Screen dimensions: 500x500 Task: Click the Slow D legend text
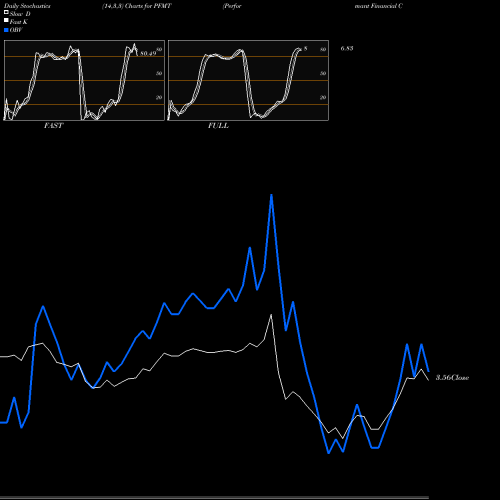pyautogui.click(x=20, y=14)
